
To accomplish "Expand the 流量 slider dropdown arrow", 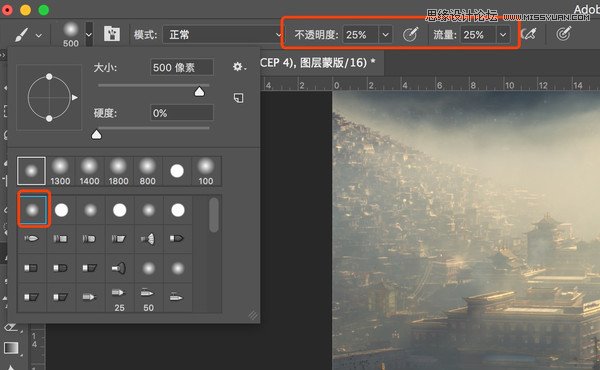I will point(503,35).
